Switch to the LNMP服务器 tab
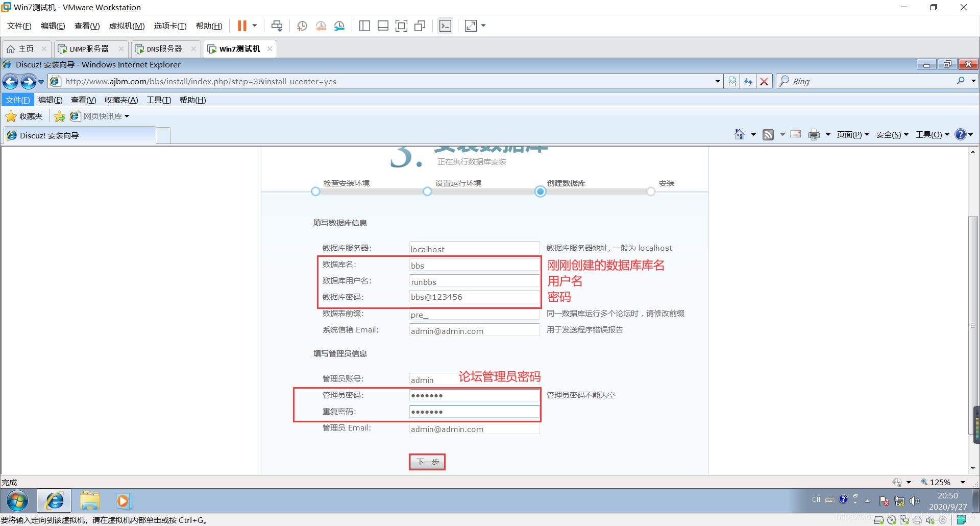Screen dimensions: 980x526 pyautogui.click(x=89, y=49)
